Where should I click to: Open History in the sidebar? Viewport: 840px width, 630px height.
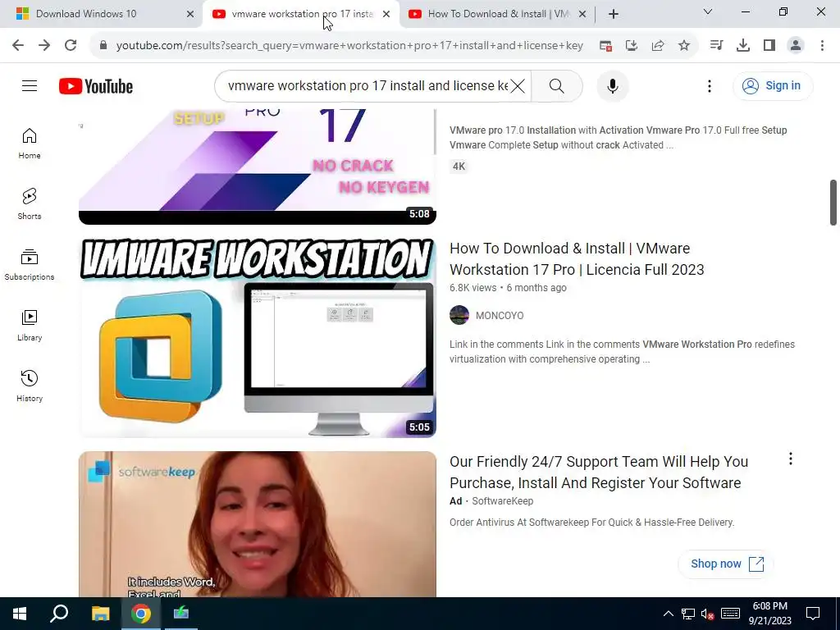pyautogui.click(x=30, y=386)
